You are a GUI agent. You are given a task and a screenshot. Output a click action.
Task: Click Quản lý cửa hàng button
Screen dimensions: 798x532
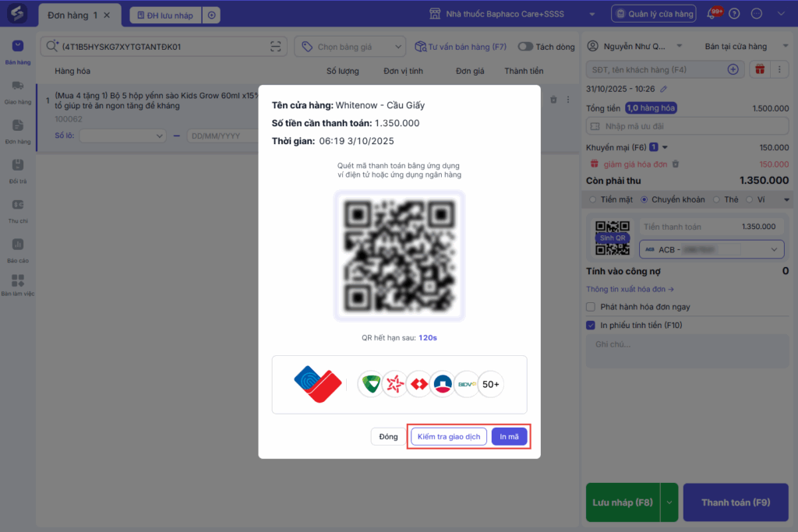coord(654,14)
